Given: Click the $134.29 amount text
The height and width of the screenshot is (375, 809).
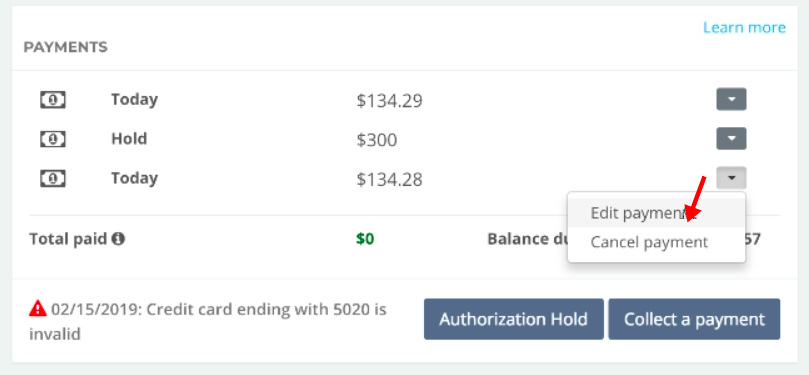Looking at the screenshot, I should click(x=390, y=101).
